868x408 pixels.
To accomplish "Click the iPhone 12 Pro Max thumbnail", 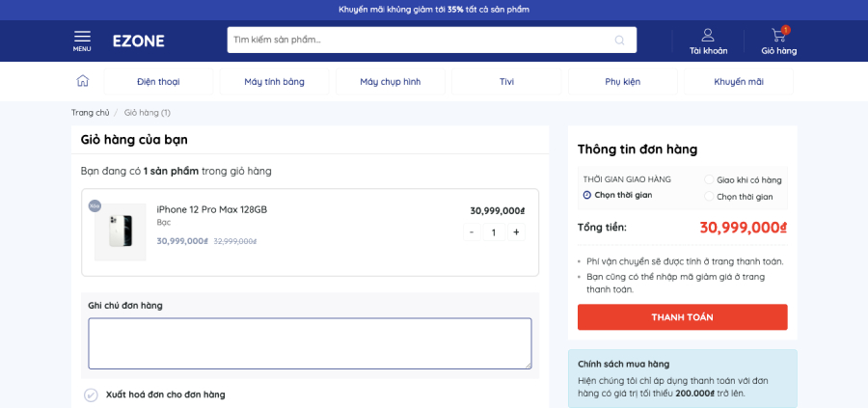I will click(121, 231).
